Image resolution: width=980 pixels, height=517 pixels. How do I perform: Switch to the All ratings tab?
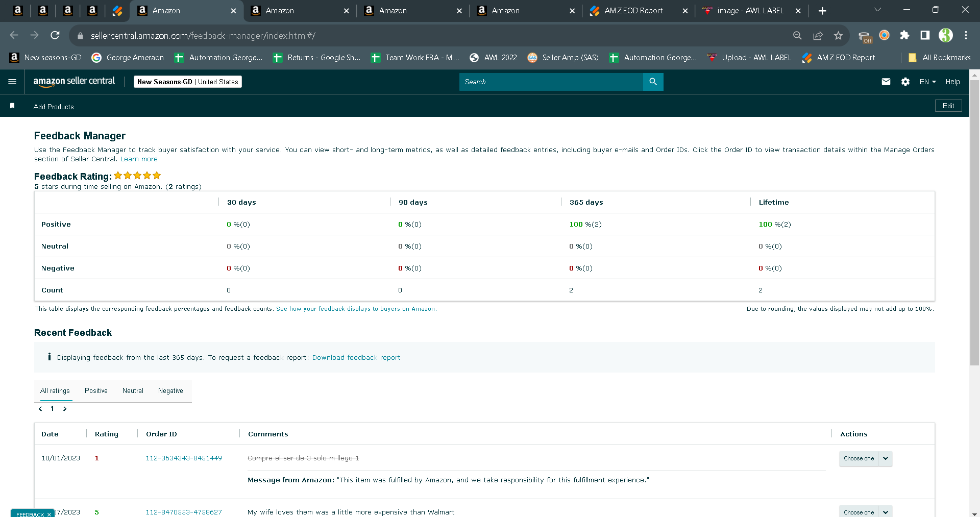(55, 391)
